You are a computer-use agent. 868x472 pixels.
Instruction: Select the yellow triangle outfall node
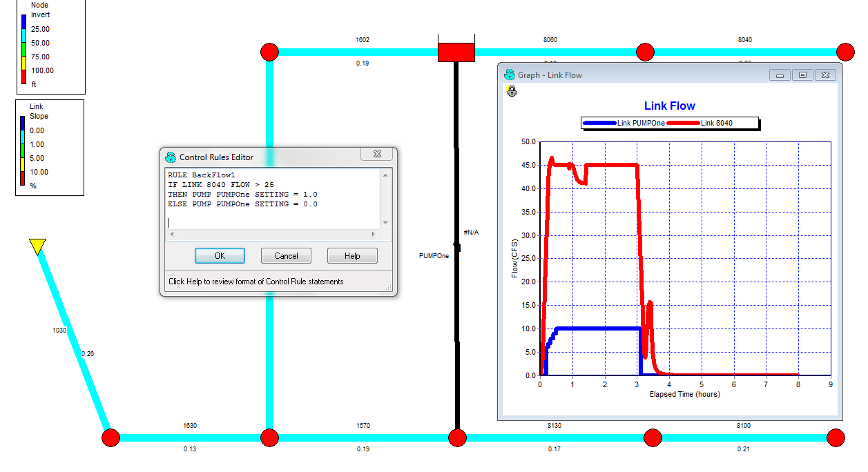click(x=37, y=246)
